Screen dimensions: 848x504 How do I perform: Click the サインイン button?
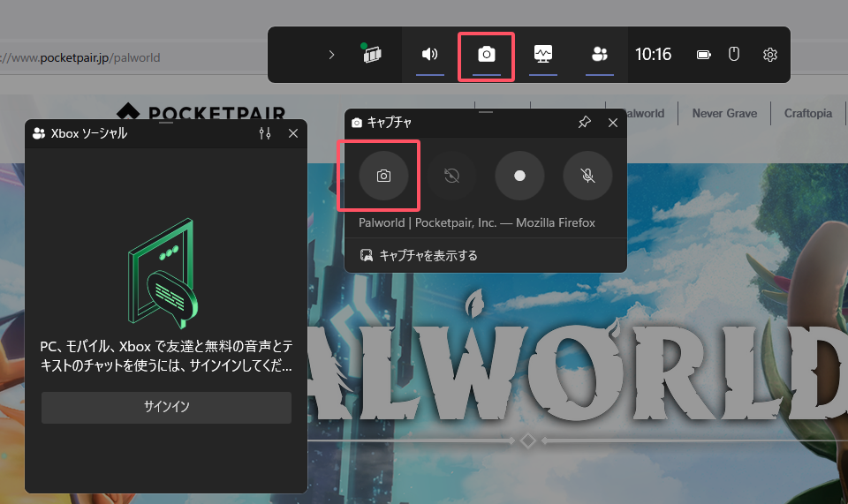pos(167,407)
